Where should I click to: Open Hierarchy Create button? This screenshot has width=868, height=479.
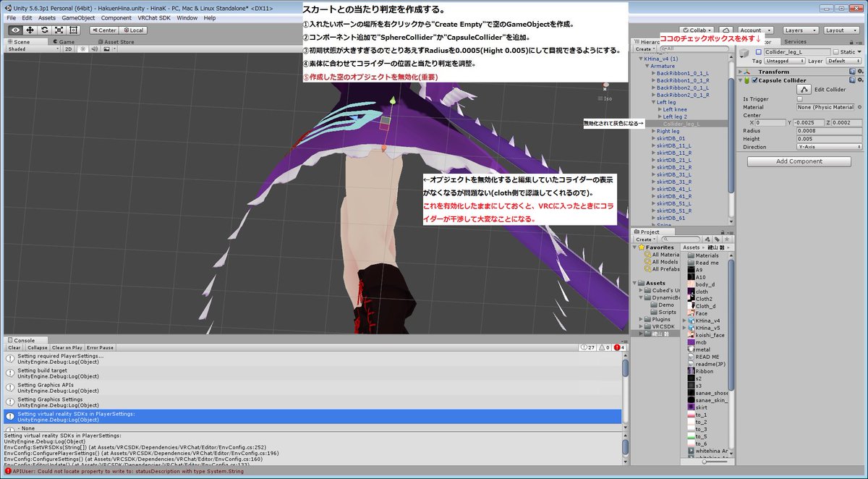pos(644,49)
